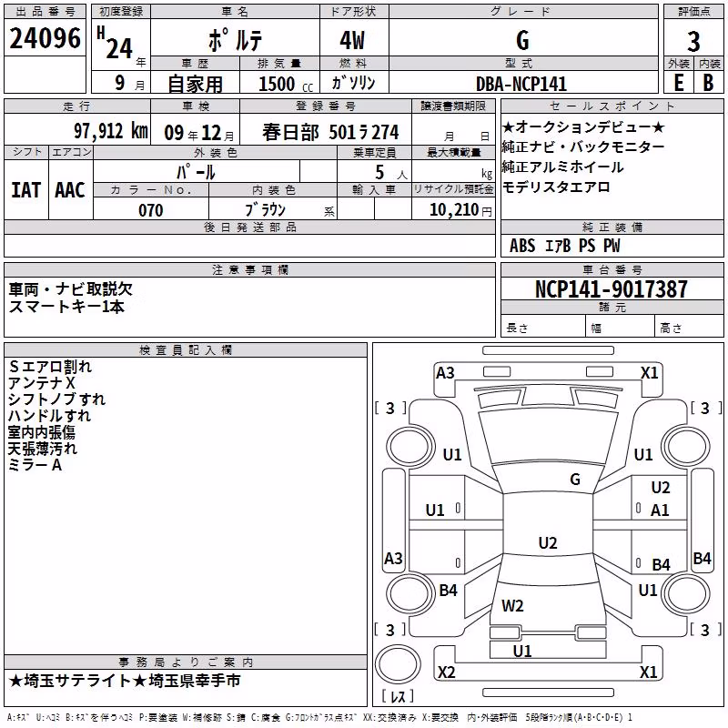
Task: Click color number 070
Action: click(151, 210)
